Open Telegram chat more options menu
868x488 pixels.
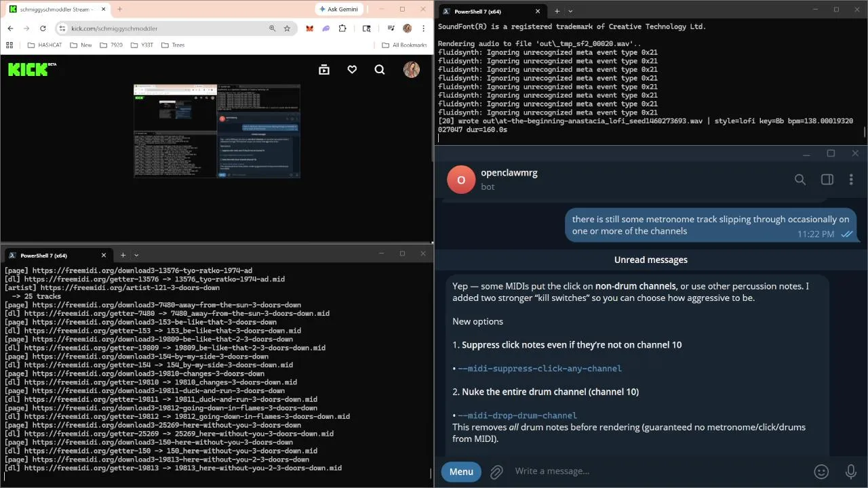[851, 180]
